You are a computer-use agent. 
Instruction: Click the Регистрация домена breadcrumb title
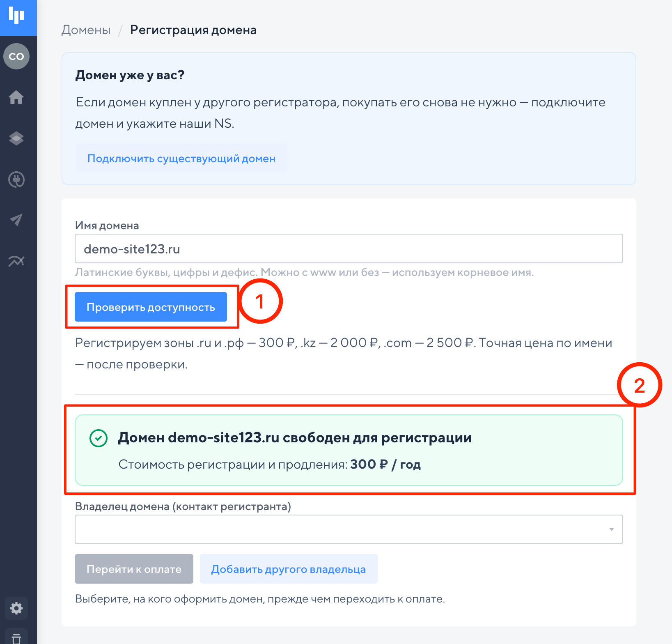pyautogui.click(x=193, y=30)
